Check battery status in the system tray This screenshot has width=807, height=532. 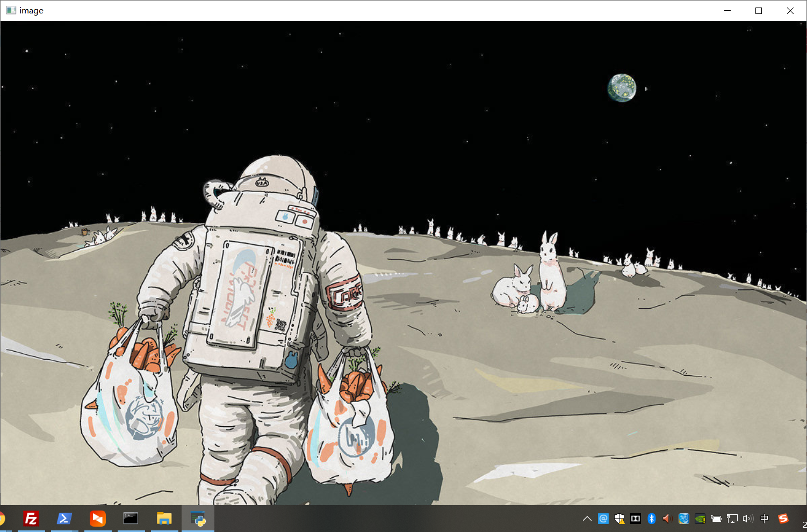click(716, 519)
